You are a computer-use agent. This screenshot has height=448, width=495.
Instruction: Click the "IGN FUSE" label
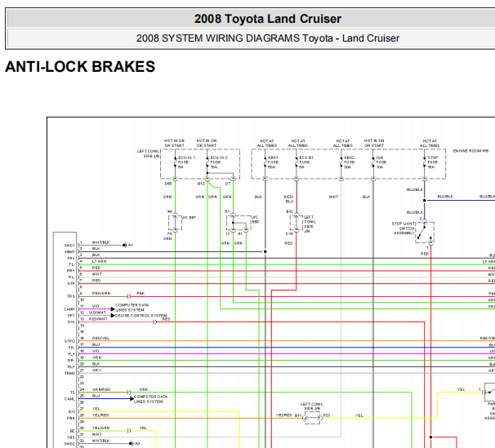click(381, 162)
